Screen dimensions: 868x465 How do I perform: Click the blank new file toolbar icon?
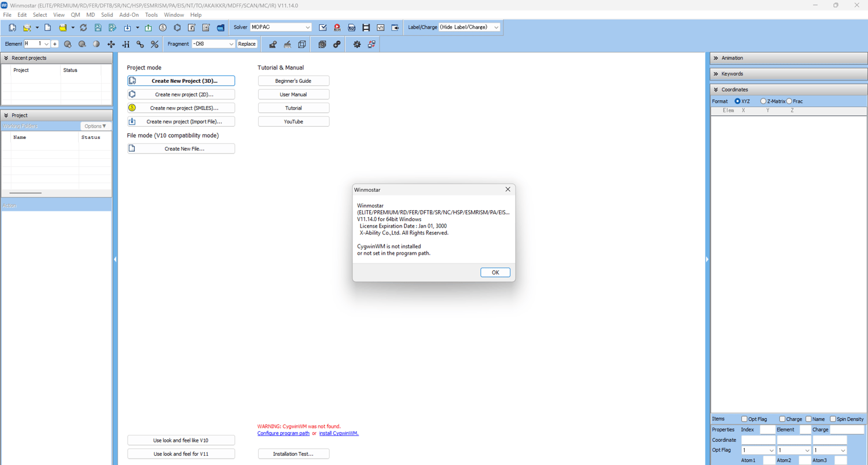[47, 28]
